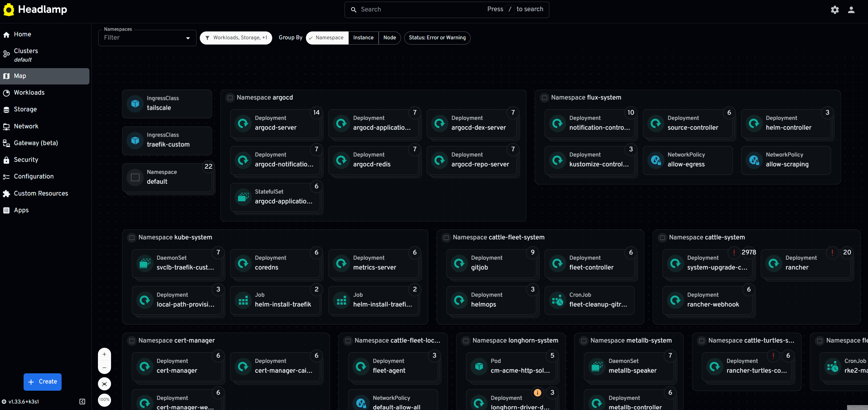
Task: Open the user account icon top right
Action: point(851,9)
